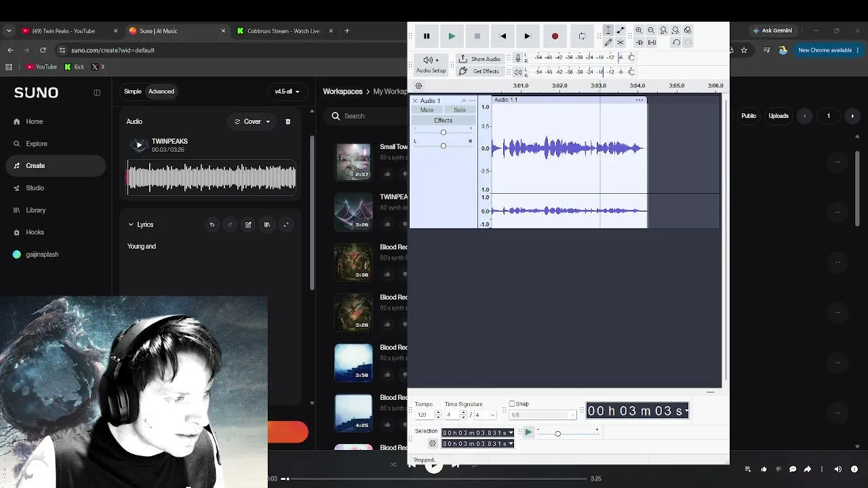The image size is (868, 488).
Task: Open the Audio 1.1 clip options menu
Action: pyautogui.click(x=639, y=100)
